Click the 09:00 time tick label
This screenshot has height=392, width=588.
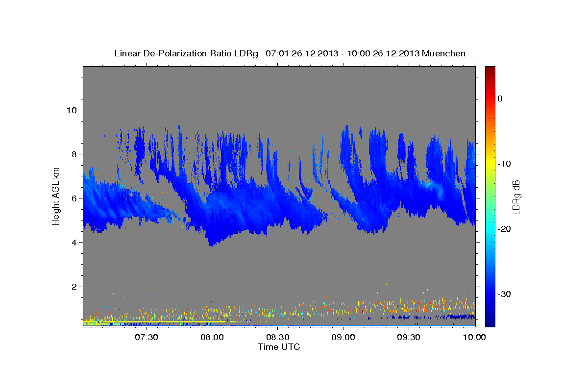(343, 338)
